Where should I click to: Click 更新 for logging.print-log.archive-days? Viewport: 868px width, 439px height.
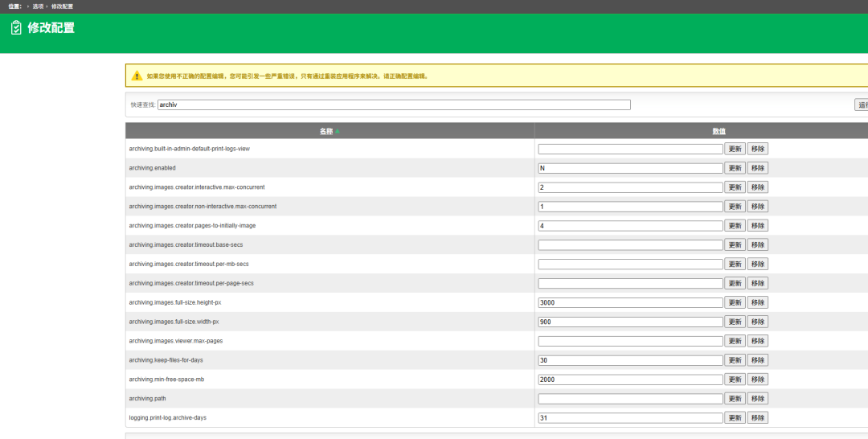pyautogui.click(x=735, y=417)
